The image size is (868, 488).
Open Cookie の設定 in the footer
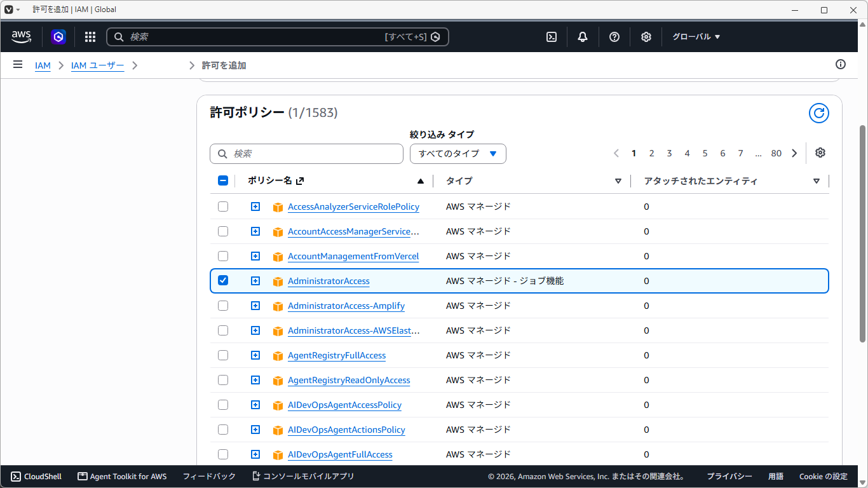(823, 477)
